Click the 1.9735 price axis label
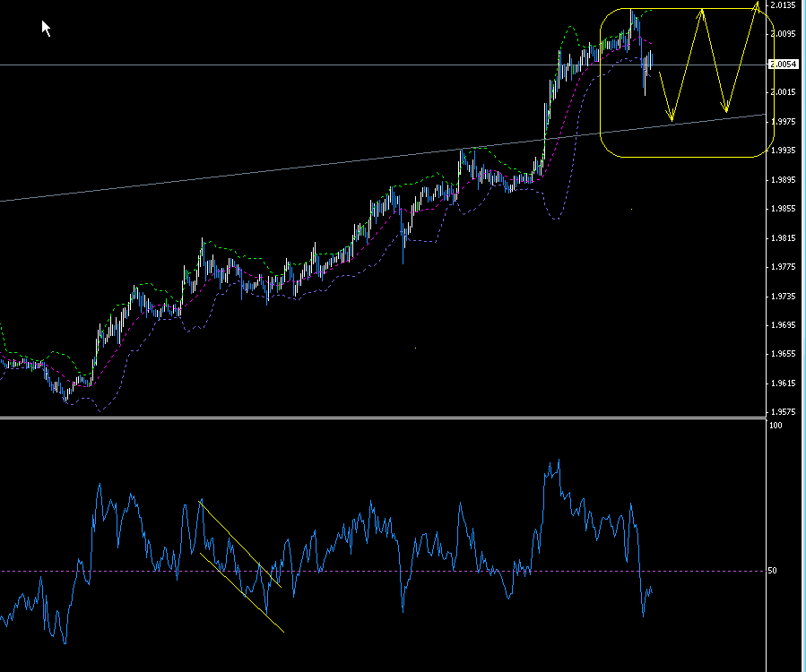This screenshot has height=672, width=806. (783, 297)
